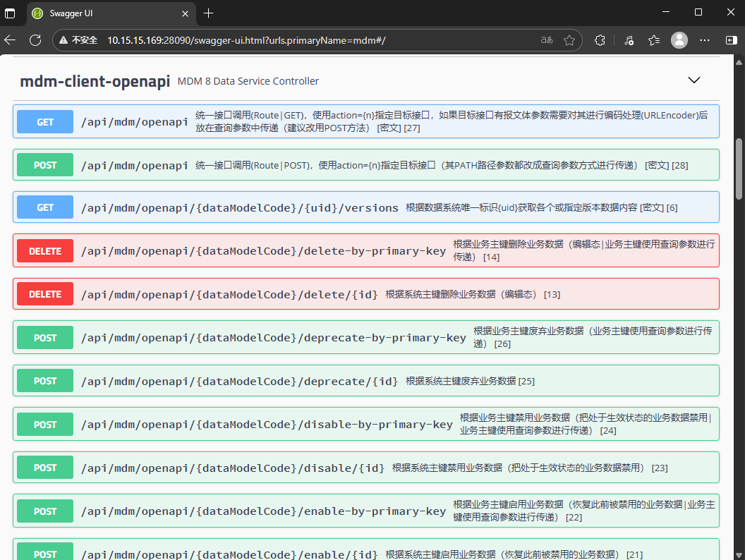
Task: Open the tab actions menu icon
Action: click(x=10, y=13)
